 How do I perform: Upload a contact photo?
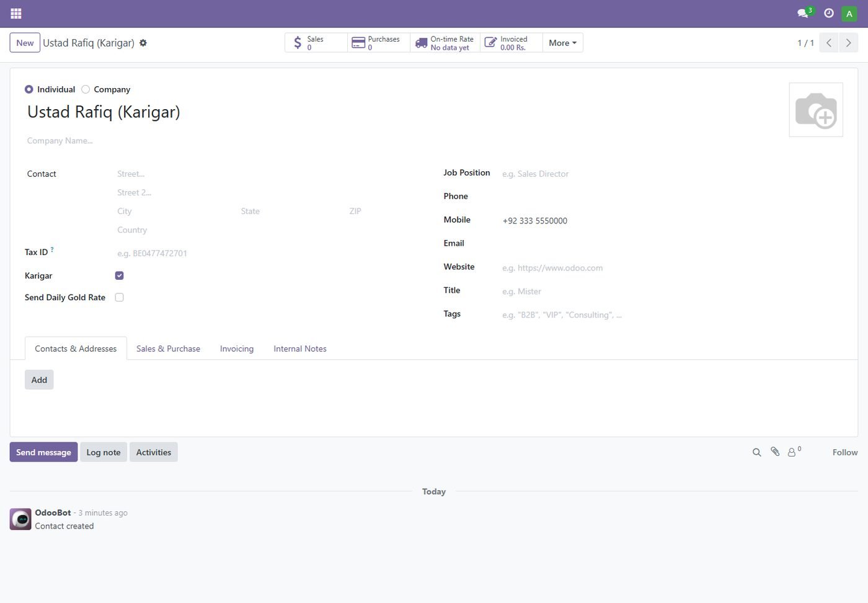(816, 110)
